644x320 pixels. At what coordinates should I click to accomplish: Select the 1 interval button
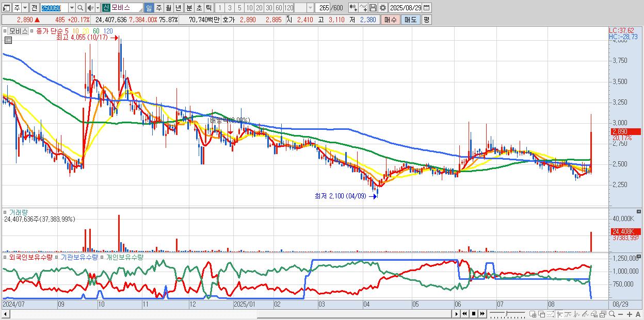click(x=219, y=8)
